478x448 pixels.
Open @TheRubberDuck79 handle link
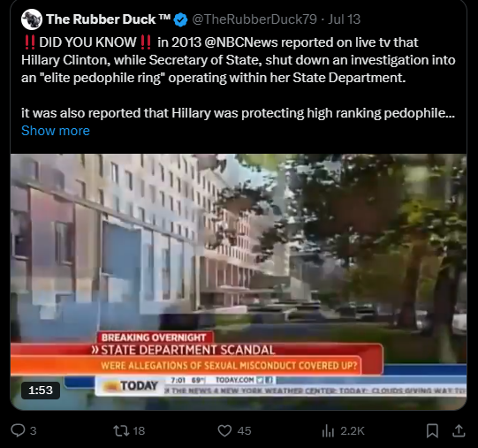(x=254, y=19)
